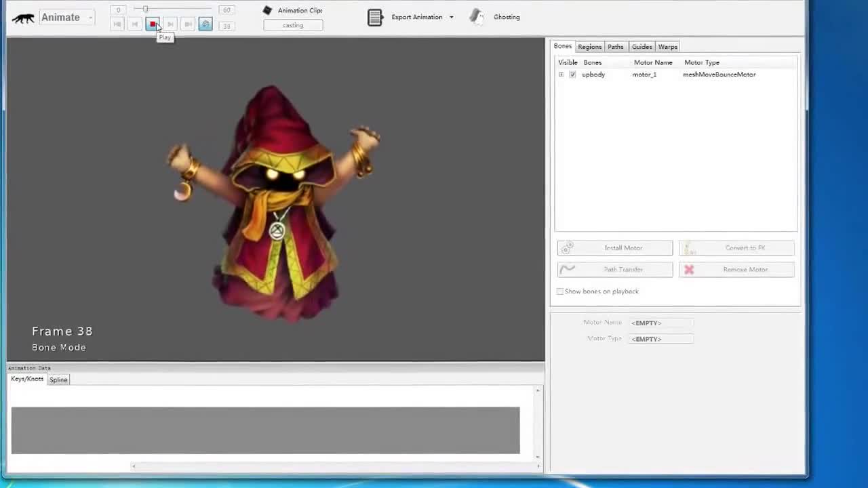Click the Remove Motor button
The width and height of the screenshot is (868, 488).
(x=736, y=270)
